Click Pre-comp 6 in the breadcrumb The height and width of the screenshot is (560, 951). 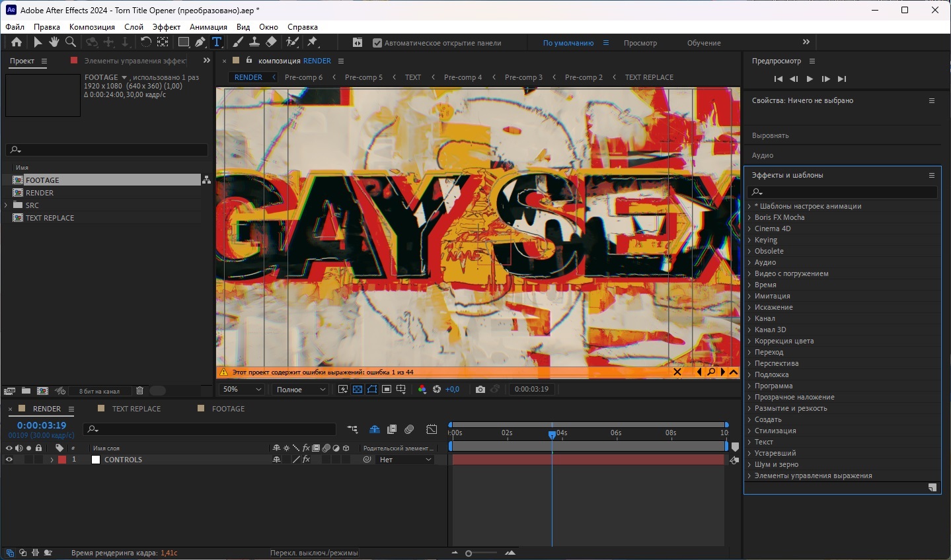pos(303,77)
